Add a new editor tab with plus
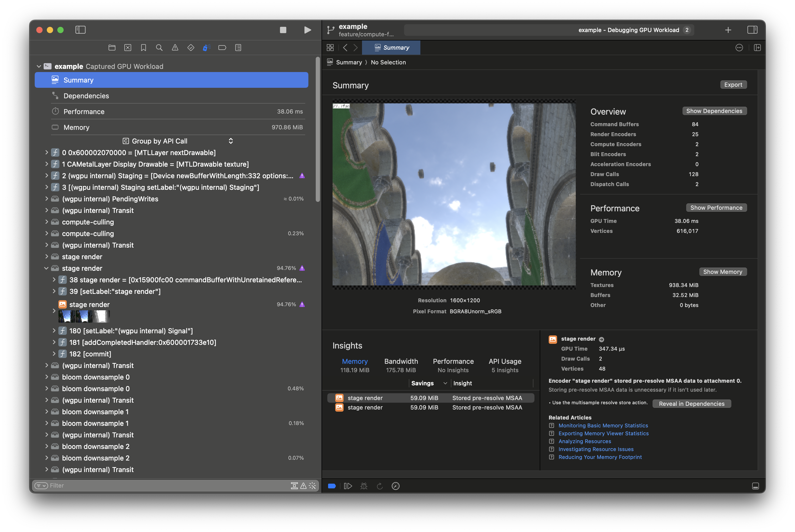The width and height of the screenshot is (795, 532). 728,30
